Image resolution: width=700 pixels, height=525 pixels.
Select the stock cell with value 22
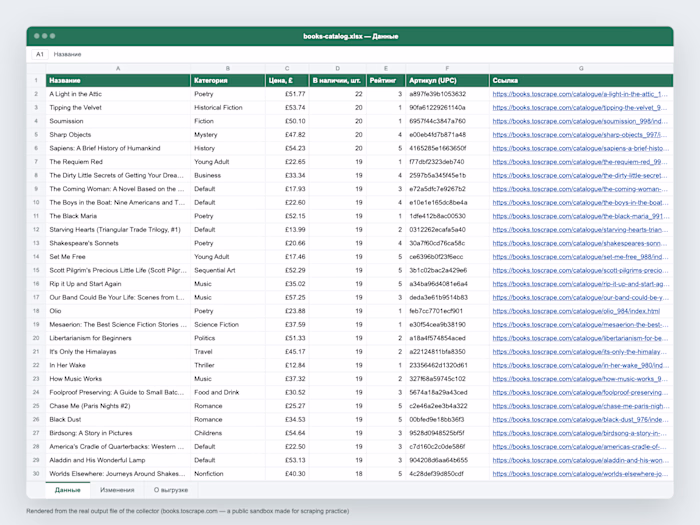coord(338,94)
